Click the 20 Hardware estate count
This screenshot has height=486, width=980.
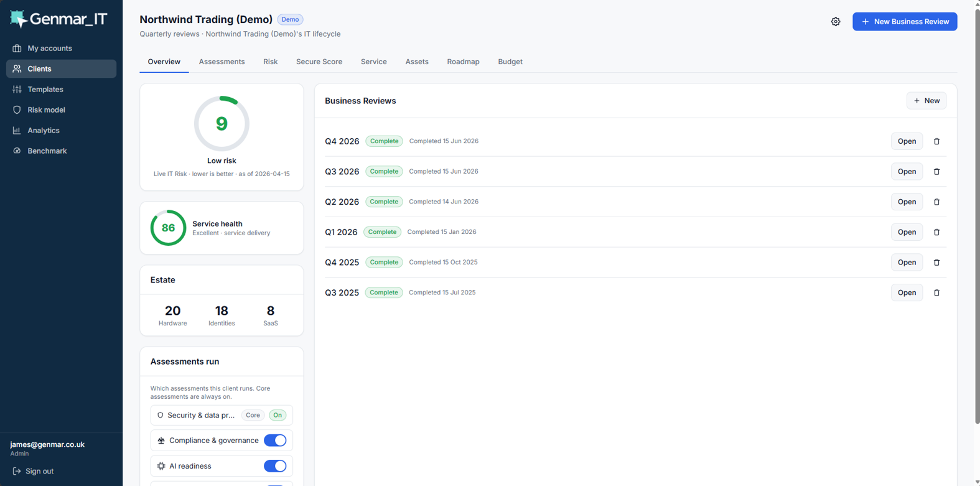pos(172,315)
